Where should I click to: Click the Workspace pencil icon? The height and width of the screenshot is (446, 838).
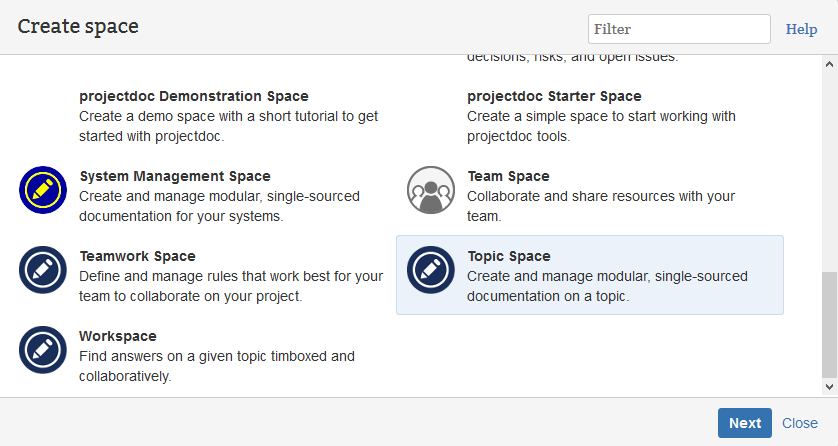(x=43, y=350)
